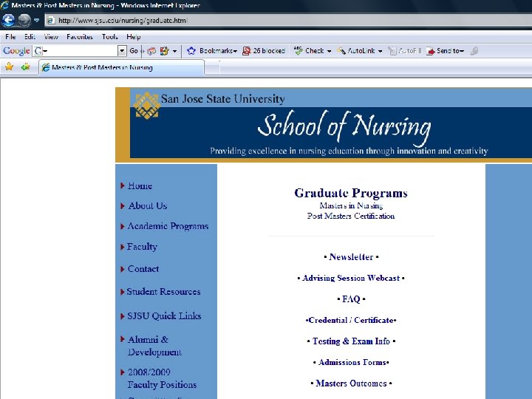Click the Favorites Center star icon
Screen dimensions: 532x399
(9, 66)
